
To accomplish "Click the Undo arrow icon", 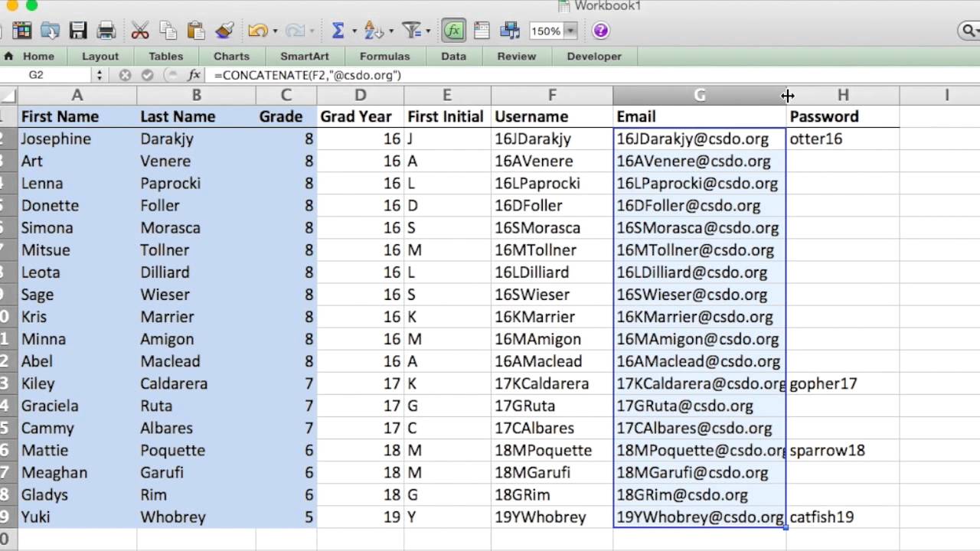I will 257,31.
